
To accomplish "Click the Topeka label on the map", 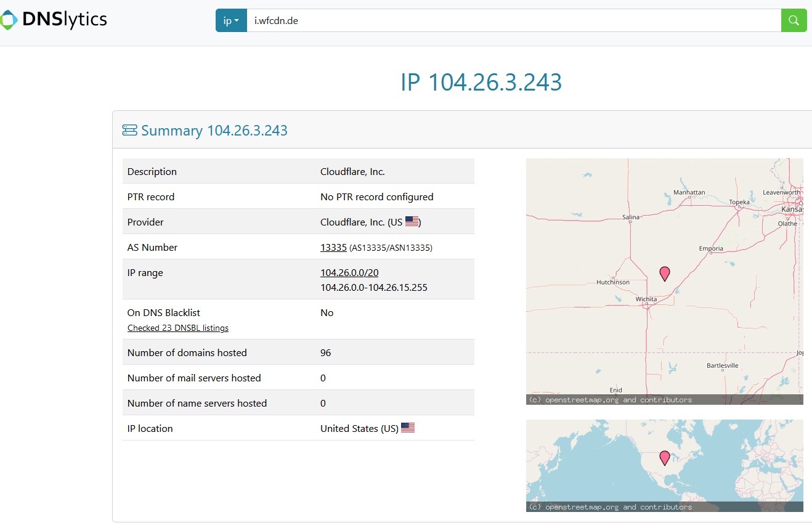I will click(x=739, y=202).
